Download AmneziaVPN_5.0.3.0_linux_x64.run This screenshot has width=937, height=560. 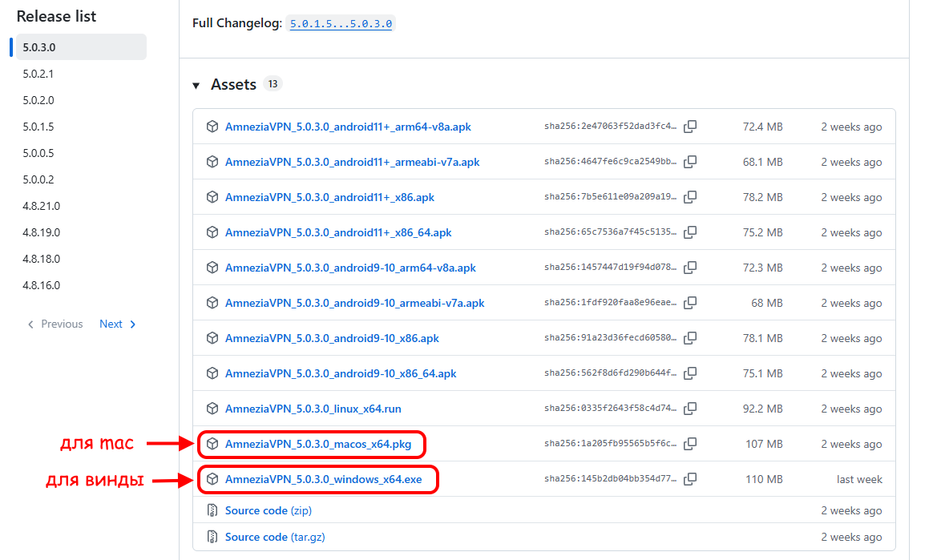[313, 409]
